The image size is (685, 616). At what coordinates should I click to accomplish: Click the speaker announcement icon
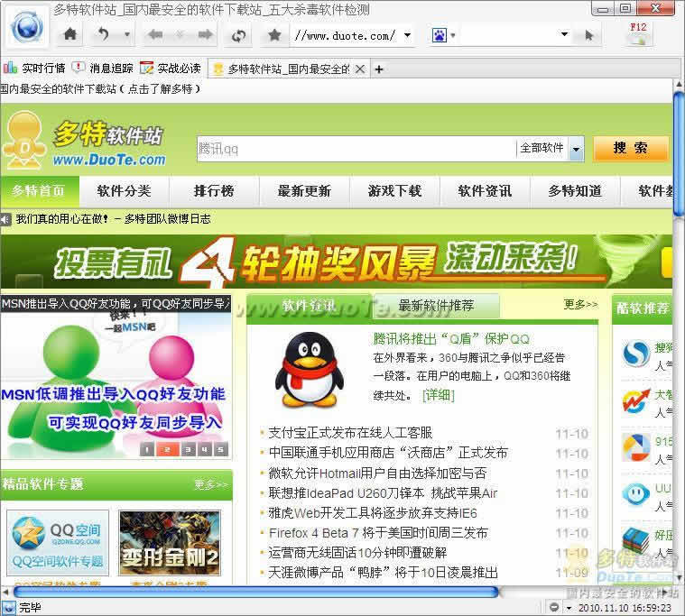5,219
